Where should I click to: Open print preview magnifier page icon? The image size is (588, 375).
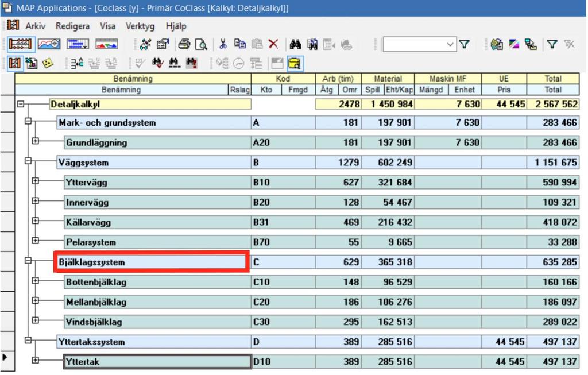pos(202,44)
